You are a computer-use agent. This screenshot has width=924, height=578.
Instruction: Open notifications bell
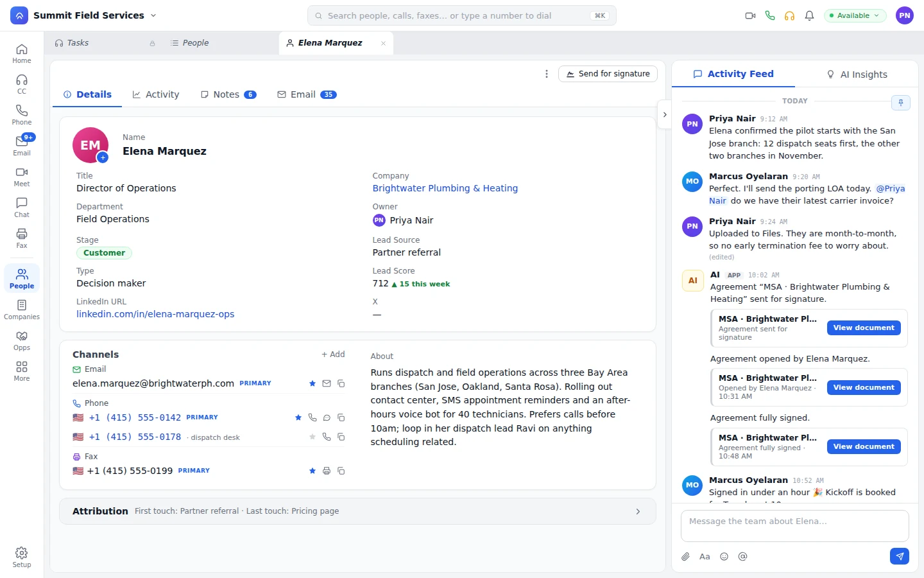point(810,15)
